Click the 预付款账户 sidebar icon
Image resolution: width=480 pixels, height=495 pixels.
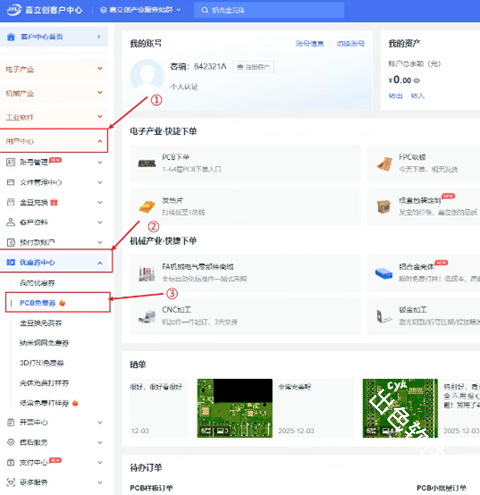(x=11, y=242)
